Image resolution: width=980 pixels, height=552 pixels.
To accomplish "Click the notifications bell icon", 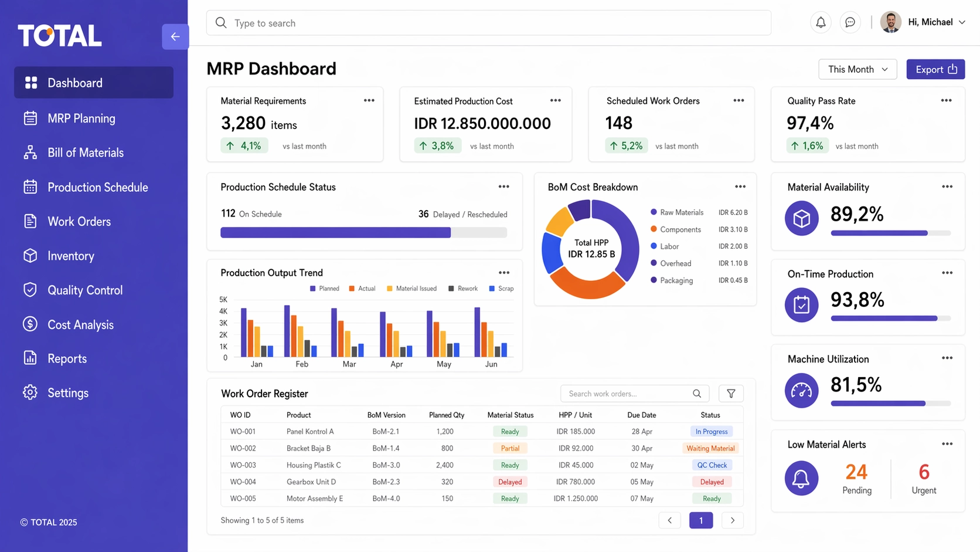I will coord(821,22).
